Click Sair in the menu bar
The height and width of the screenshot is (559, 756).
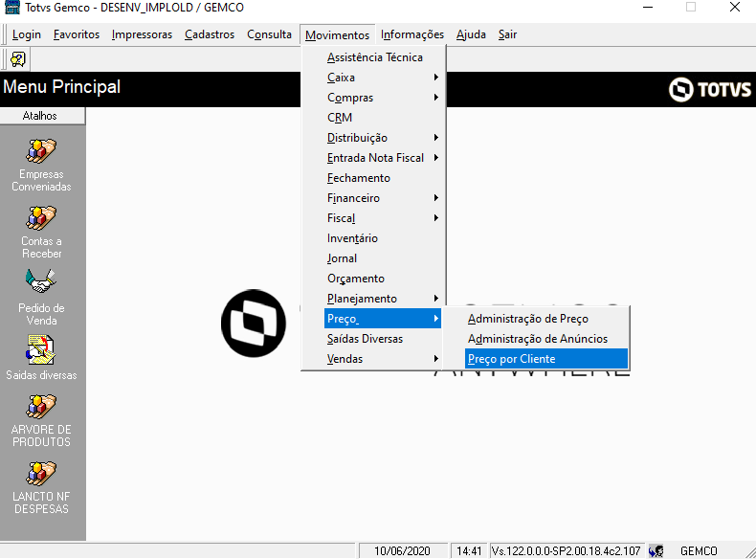(x=507, y=34)
